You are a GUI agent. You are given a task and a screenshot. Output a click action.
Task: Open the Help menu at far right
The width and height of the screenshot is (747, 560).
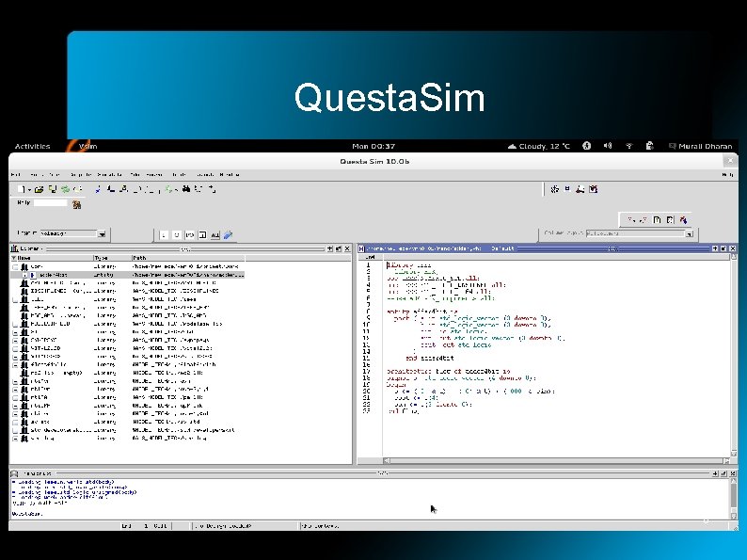(727, 174)
